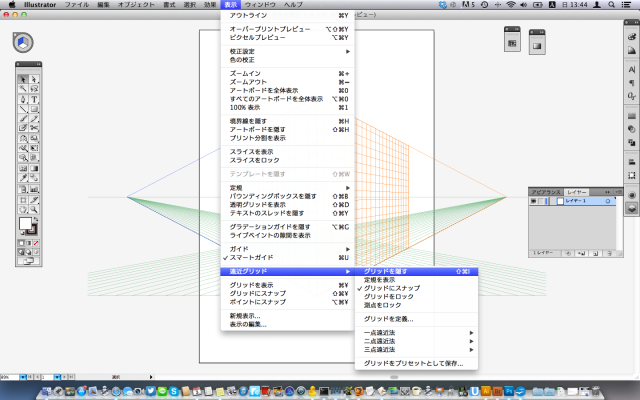Select the Eyedropper tool
The height and width of the screenshot is (400, 640).
[x=23, y=178]
